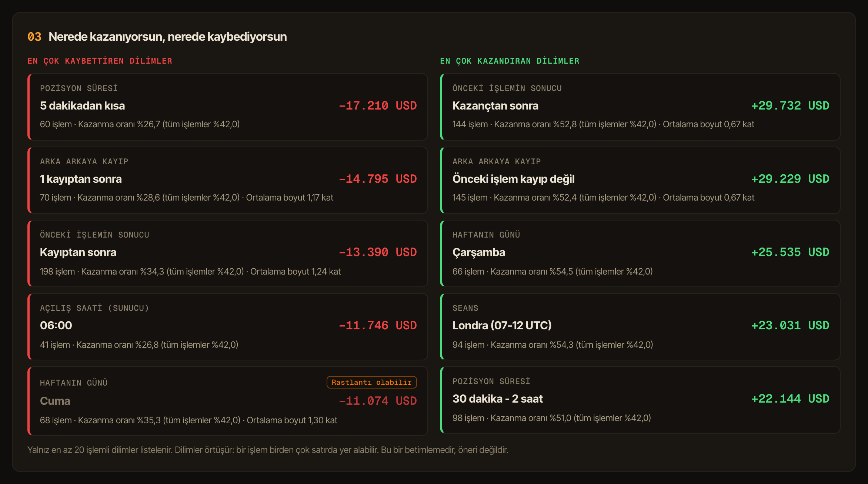Select the '30 dakika - 2 saat' card
868x484 pixels.
click(x=640, y=400)
